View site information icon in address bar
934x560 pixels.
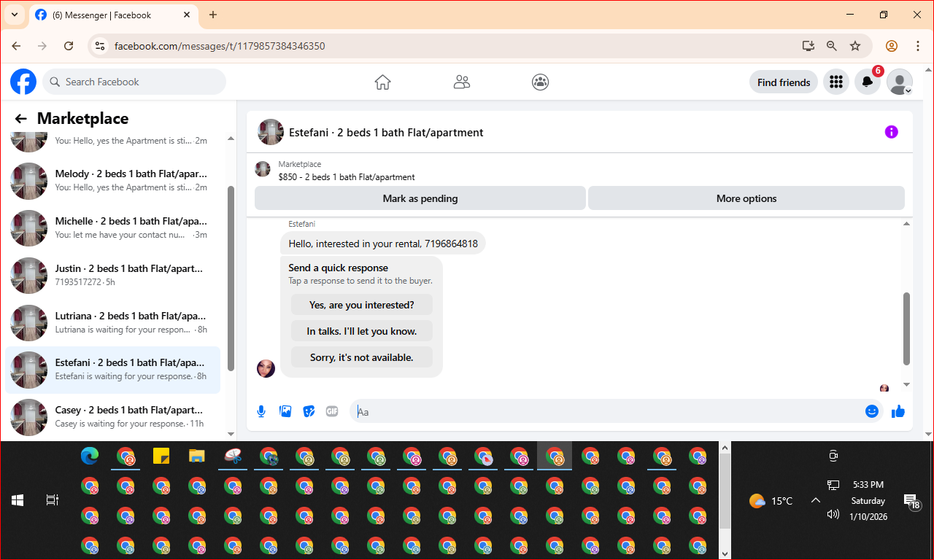(x=101, y=46)
